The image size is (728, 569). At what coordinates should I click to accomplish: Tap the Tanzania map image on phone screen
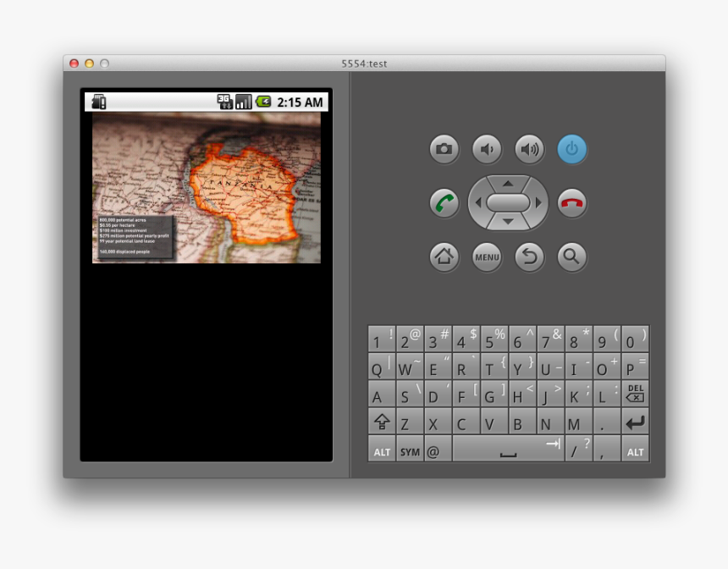(x=207, y=188)
